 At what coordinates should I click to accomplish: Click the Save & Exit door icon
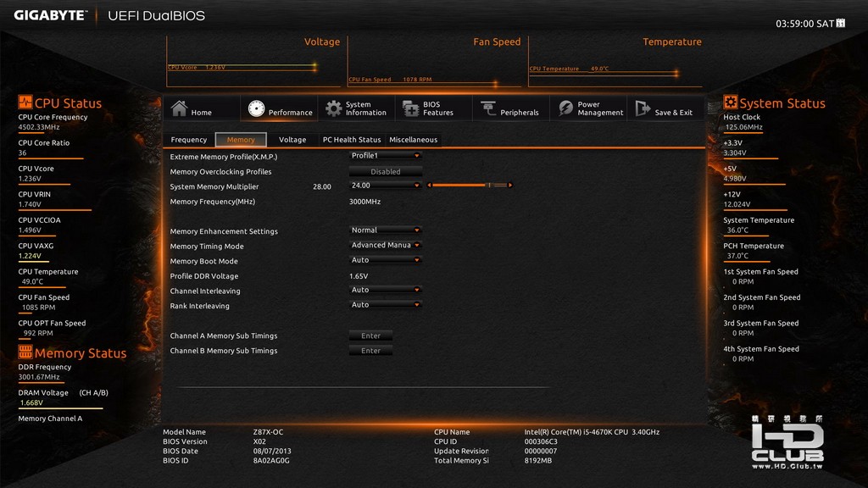tap(643, 108)
